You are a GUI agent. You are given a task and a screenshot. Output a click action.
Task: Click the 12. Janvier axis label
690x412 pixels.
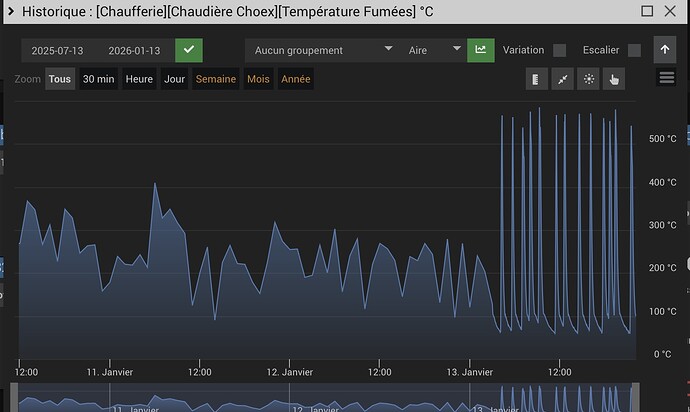pos(290,372)
